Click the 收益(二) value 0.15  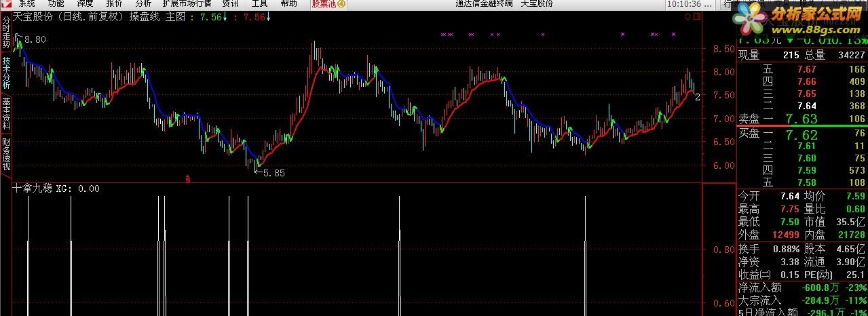790,274
